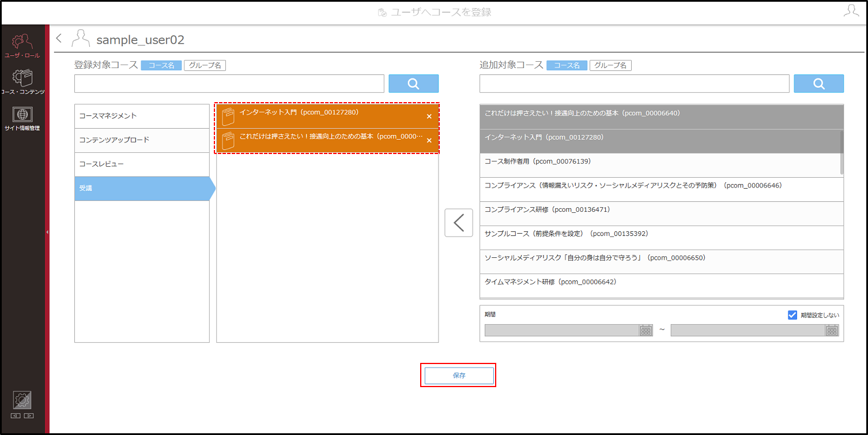Select the コースマネジメント role tab

pyautogui.click(x=142, y=116)
